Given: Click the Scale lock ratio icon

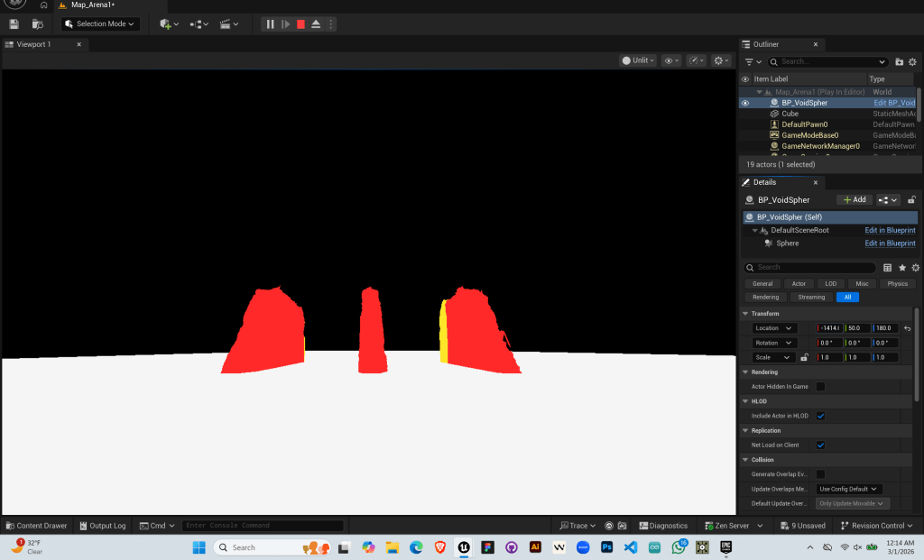Looking at the screenshot, I should 804,357.
